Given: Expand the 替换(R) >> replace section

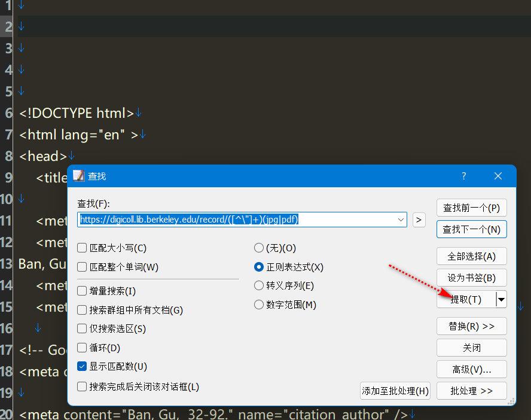Looking at the screenshot, I should (x=471, y=326).
